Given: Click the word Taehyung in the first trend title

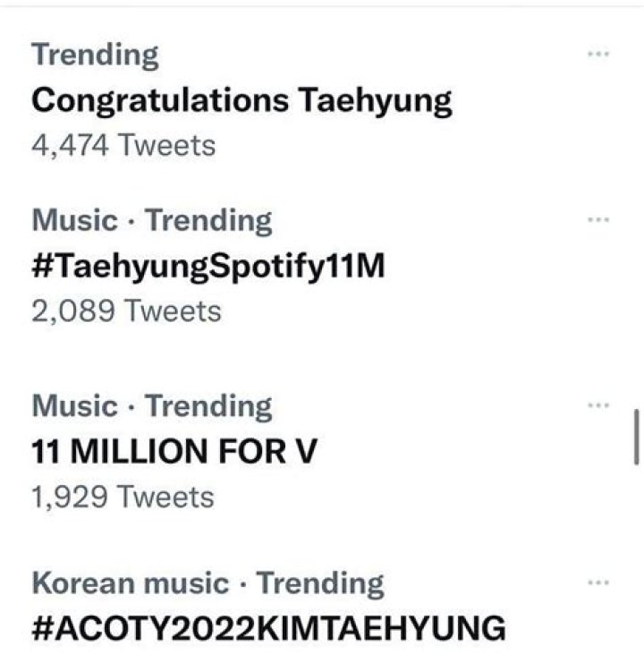Looking at the screenshot, I should (x=374, y=99).
